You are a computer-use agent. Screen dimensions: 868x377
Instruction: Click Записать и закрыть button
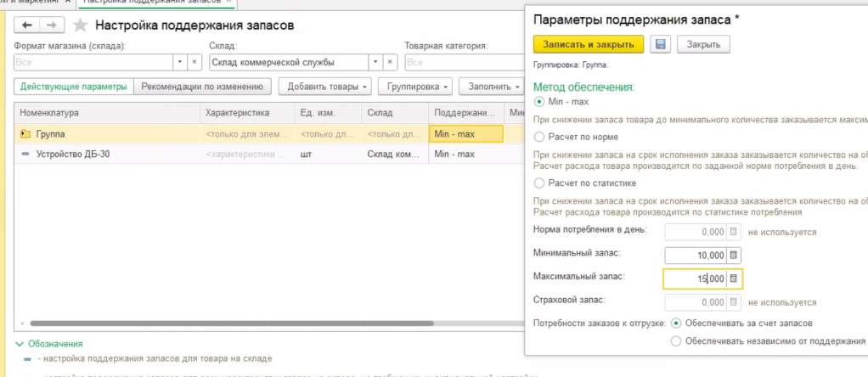click(588, 44)
